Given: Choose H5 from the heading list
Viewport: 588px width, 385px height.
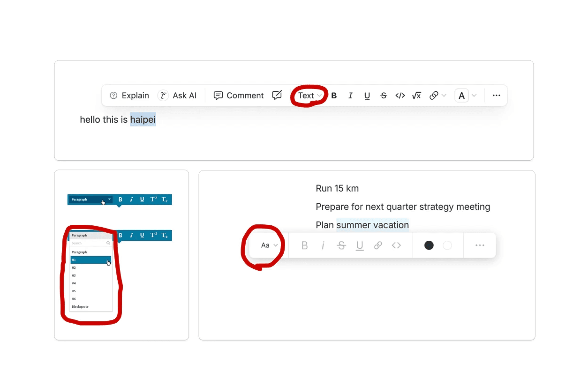Looking at the screenshot, I should click(x=90, y=291).
